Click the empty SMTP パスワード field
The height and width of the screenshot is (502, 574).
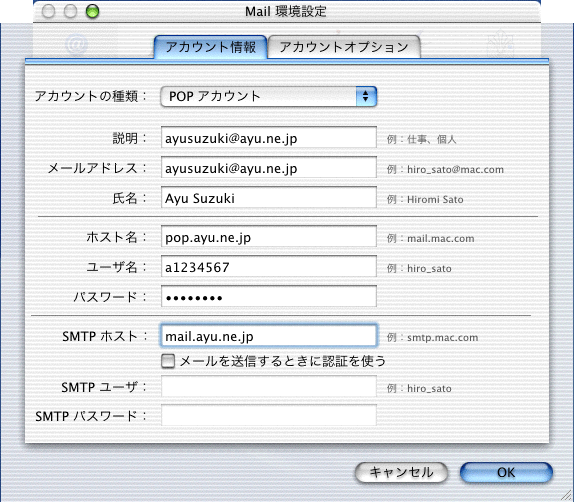pyautogui.click(x=269, y=415)
